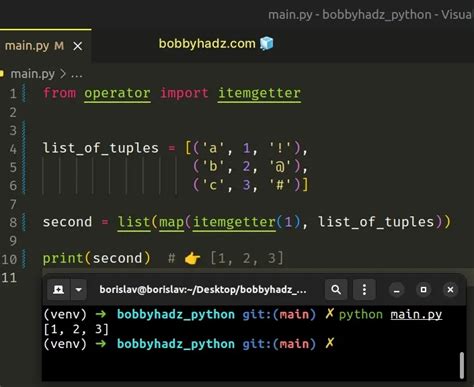Click the window title main.py - bobbyhadz_python
This screenshot has height=387, width=474.
(x=370, y=15)
